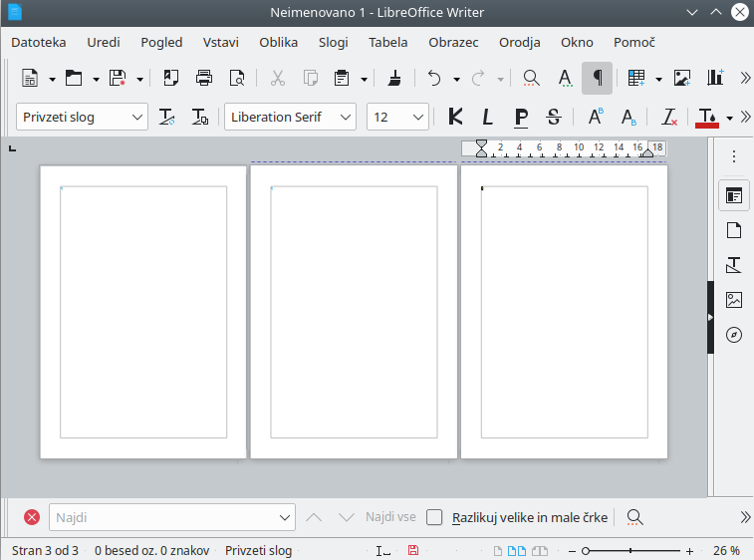Click the Najdi vse button
This screenshot has height=560, width=754.
coord(390,517)
